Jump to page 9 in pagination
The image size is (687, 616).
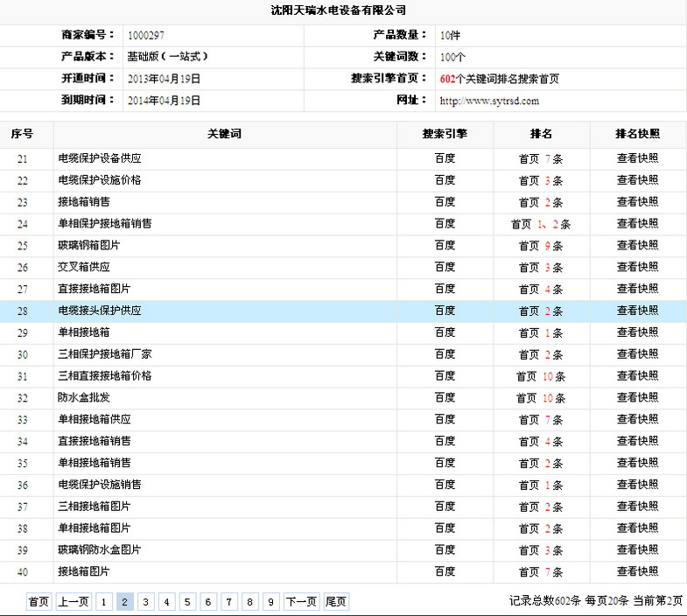pyautogui.click(x=270, y=601)
